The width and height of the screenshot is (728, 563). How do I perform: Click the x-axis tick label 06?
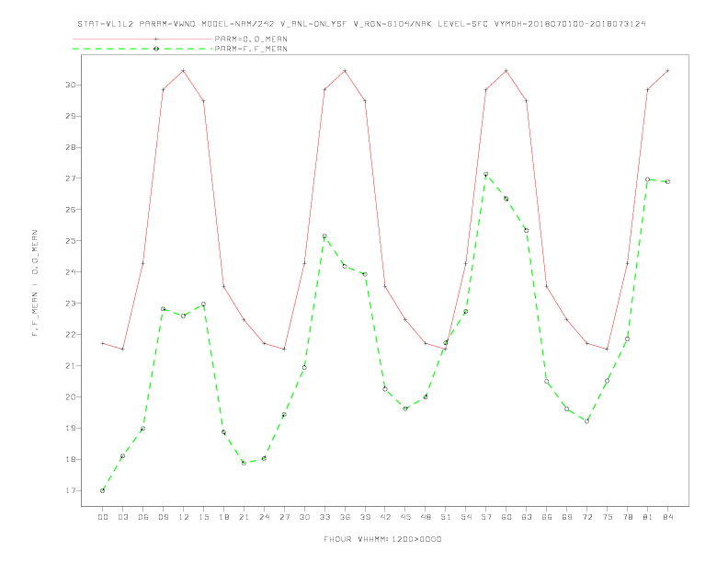click(143, 517)
